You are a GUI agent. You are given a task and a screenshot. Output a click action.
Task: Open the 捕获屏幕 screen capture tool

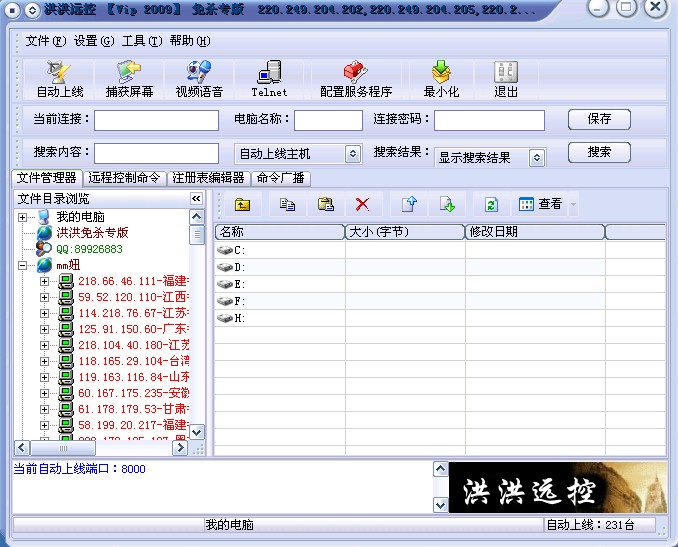tap(129, 80)
